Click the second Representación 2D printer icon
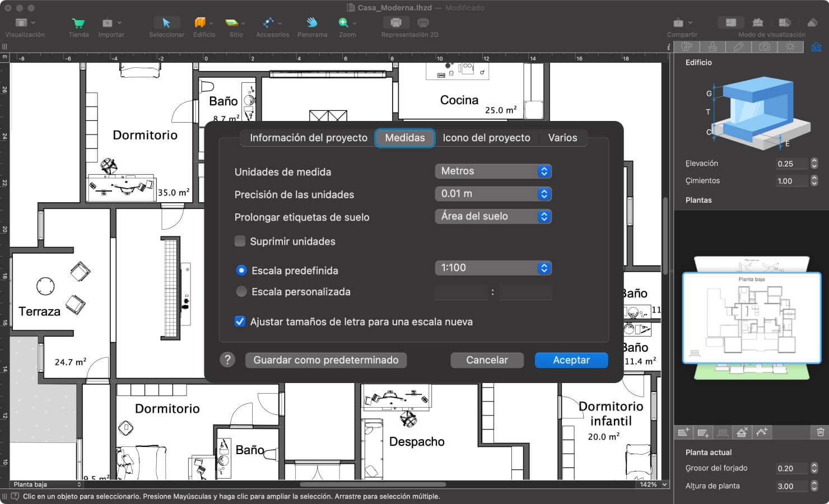The height and width of the screenshot is (504, 829). (423, 23)
